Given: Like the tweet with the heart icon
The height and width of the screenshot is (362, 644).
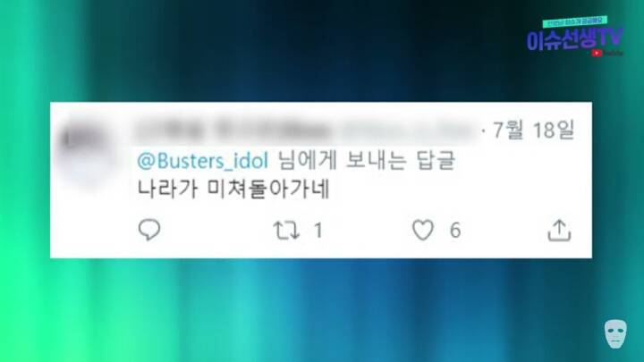Looking at the screenshot, I should (423, 230).
